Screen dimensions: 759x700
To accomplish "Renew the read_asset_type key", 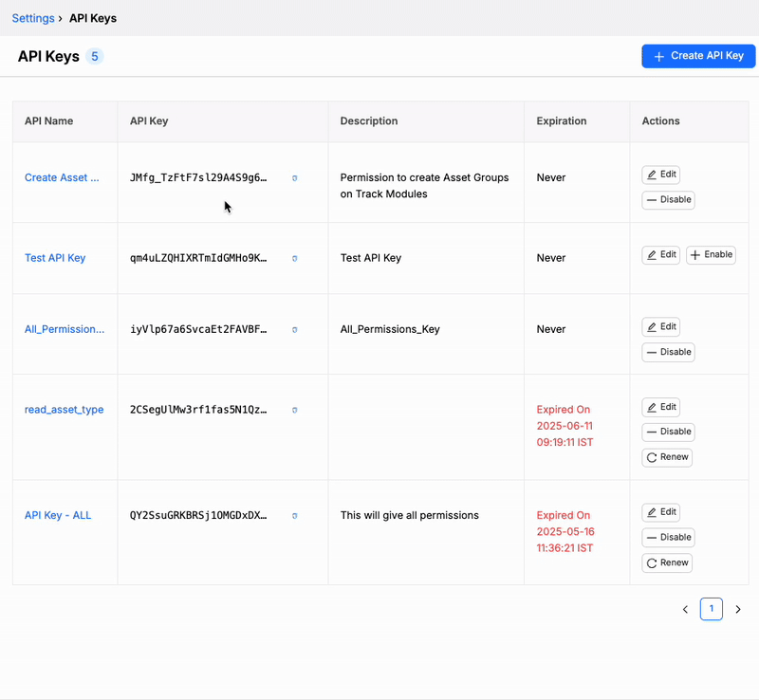I will 667,457.
